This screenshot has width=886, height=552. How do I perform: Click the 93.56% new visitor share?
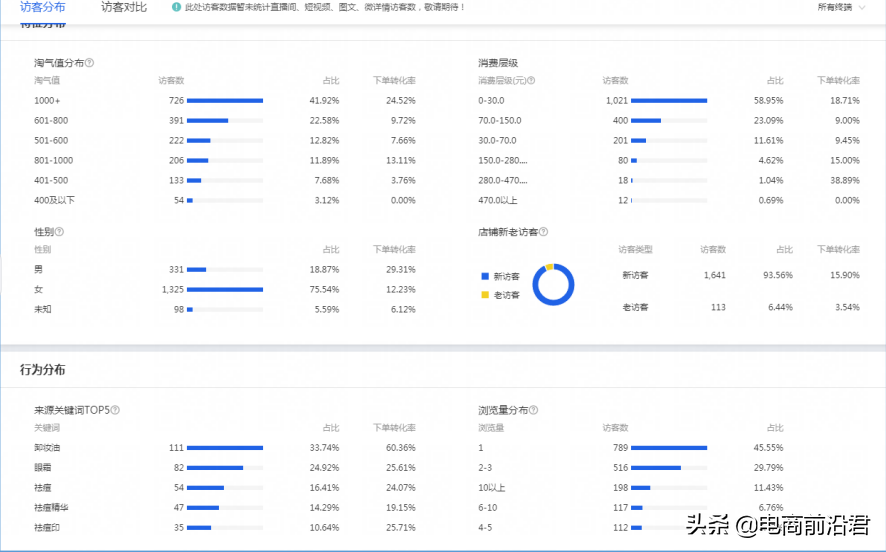point(778,275)
